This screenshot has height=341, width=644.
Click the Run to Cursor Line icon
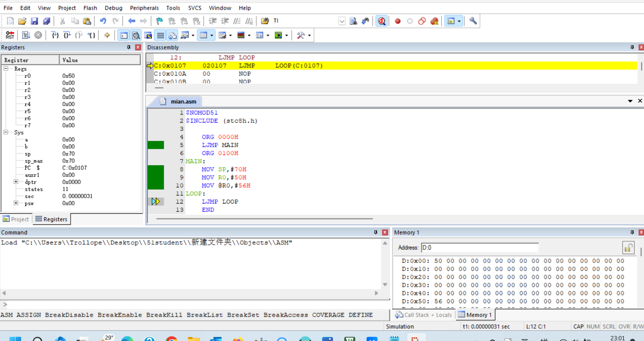pyautogui.click(x=91, y=35)
